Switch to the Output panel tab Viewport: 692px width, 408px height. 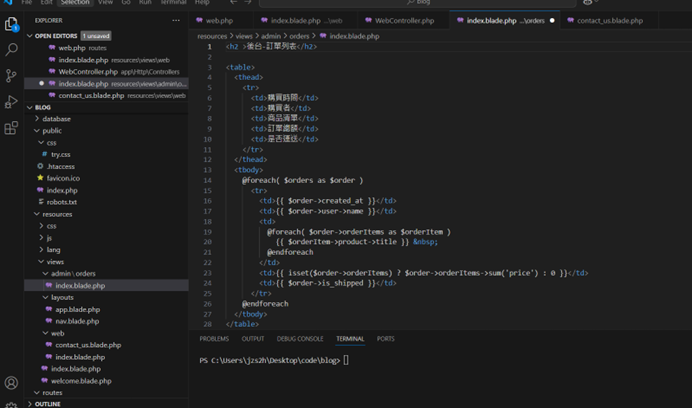253,339
